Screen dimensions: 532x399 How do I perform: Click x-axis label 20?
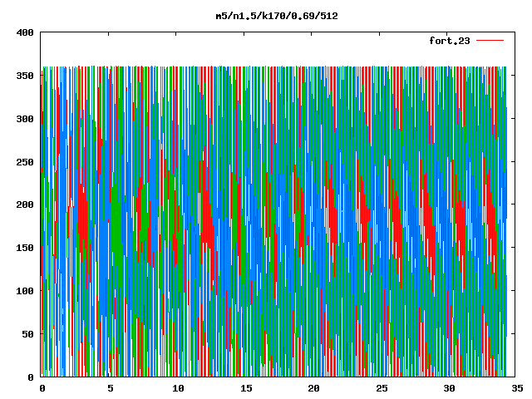point(314,388)
